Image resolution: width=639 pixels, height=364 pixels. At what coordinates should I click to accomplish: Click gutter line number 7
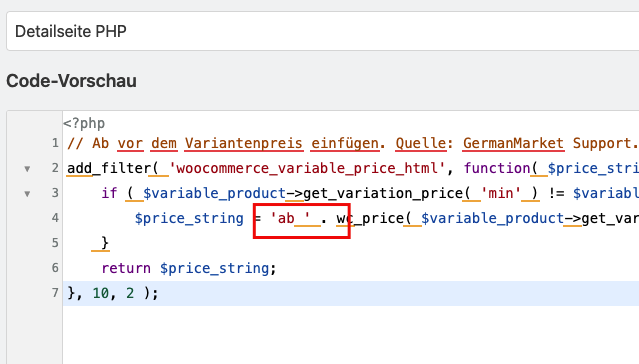(55, 293)
